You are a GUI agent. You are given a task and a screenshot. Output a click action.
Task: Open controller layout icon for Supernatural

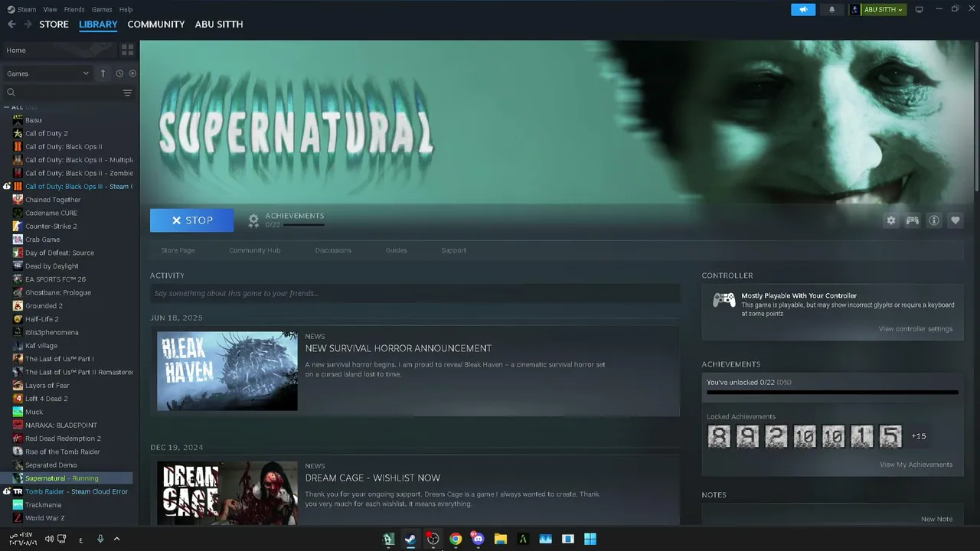coord(912,220)
